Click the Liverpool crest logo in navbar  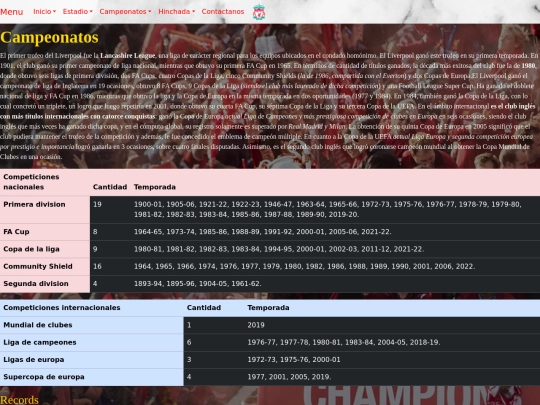coord(259,12)
